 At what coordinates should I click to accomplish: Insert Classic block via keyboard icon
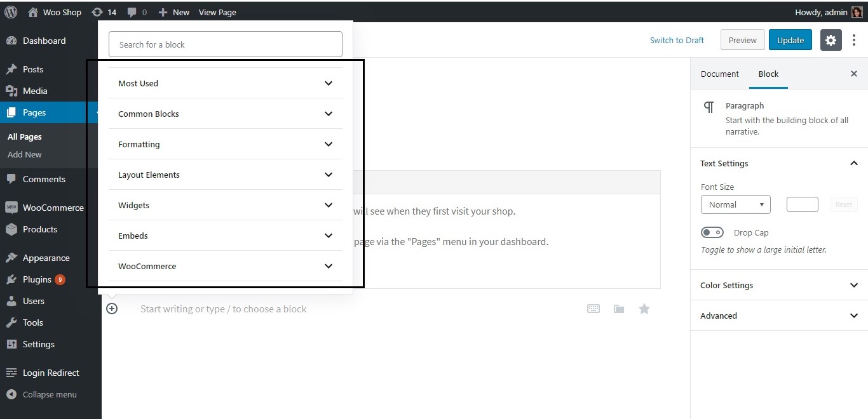click(x=593, y=309)
